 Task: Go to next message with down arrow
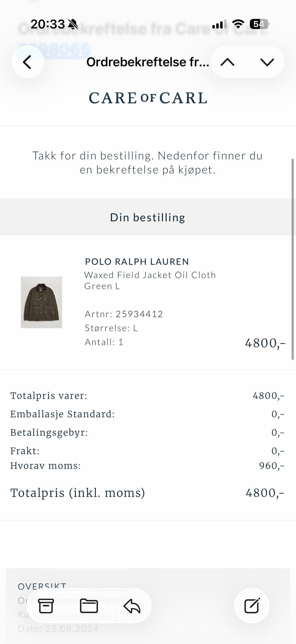(x=267, y=62)
